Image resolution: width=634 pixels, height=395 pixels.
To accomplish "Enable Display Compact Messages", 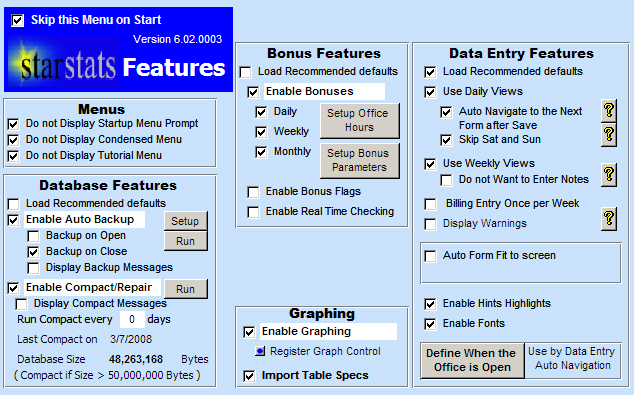I will click(21, 304).
